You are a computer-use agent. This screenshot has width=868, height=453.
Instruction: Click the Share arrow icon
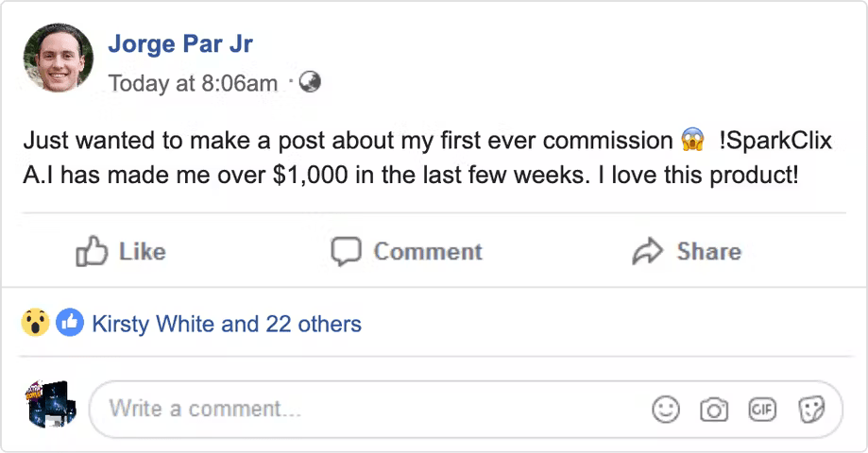648,252
